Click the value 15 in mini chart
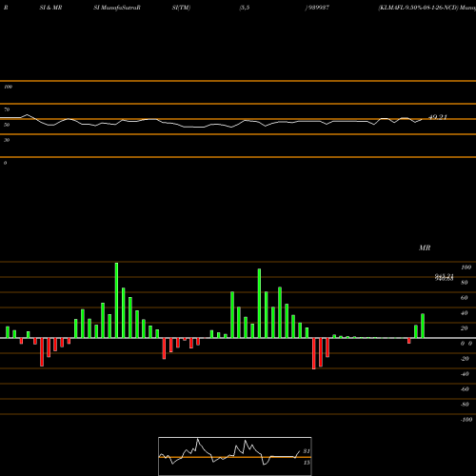Screen dimensions: 476x476 tap(307, 463)
